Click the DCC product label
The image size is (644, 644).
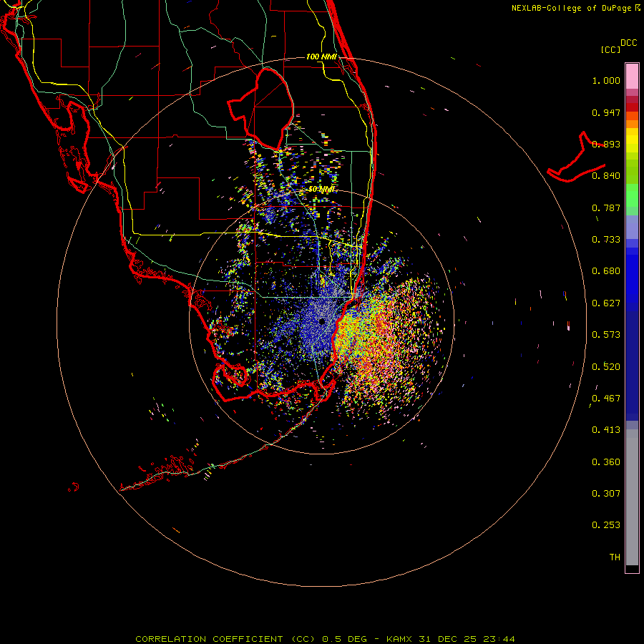click(x=629, y=43)
